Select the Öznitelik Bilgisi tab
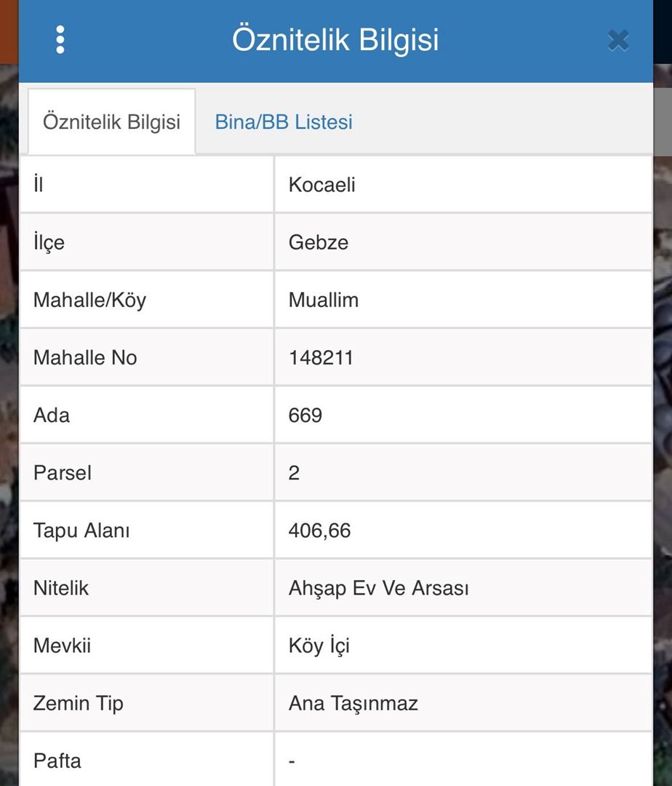Viewport: 672px width, 786px height. [111, 122]
